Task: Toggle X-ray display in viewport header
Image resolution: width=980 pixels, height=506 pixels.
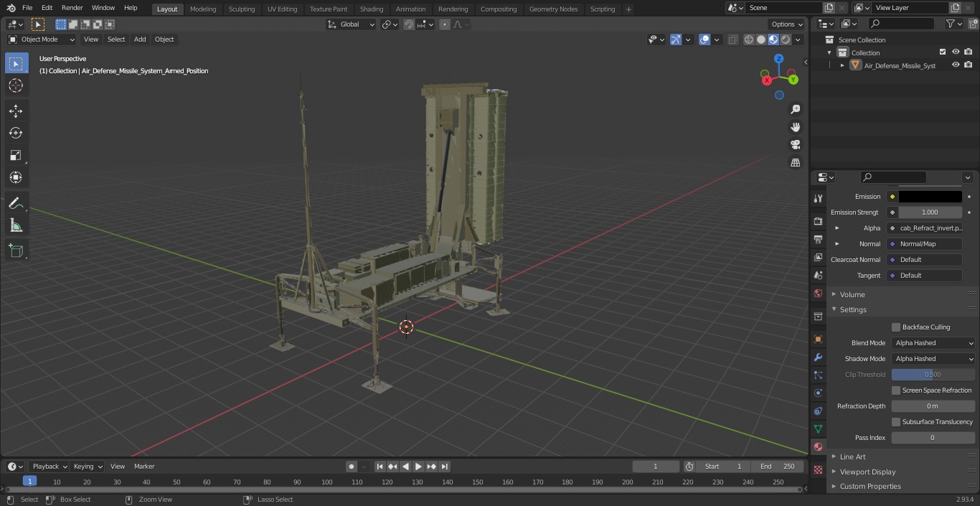Action: pyautogui.click(x=732, y=39)
